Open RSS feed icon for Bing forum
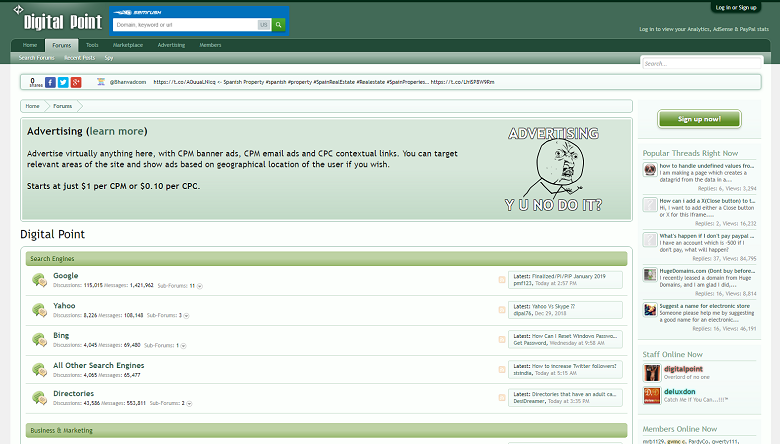The height and width of the screenshot is (444, 780). (x=502, y=340)
